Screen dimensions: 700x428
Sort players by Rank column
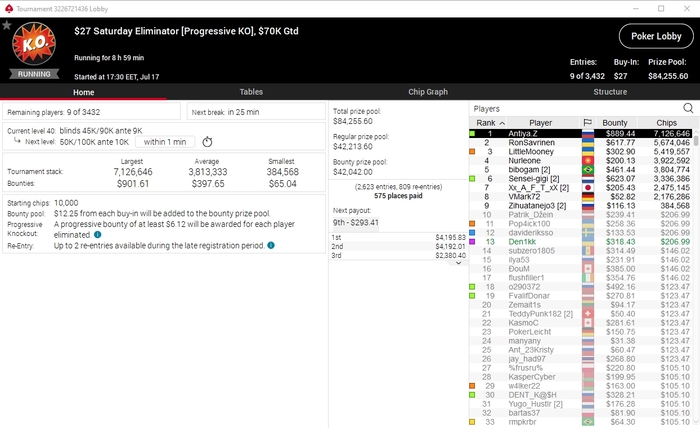490,123
